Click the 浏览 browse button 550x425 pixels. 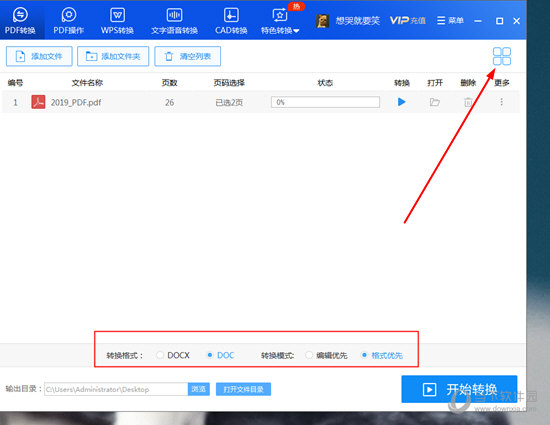(199, 389)
